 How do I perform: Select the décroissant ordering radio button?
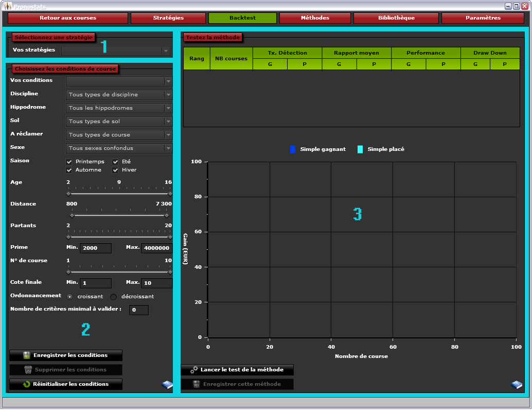coord(113,297)
